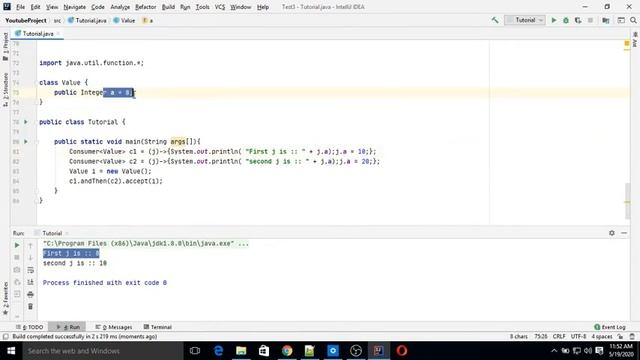Click the camera icon in the Run panel sidebar

coord(17,270)
